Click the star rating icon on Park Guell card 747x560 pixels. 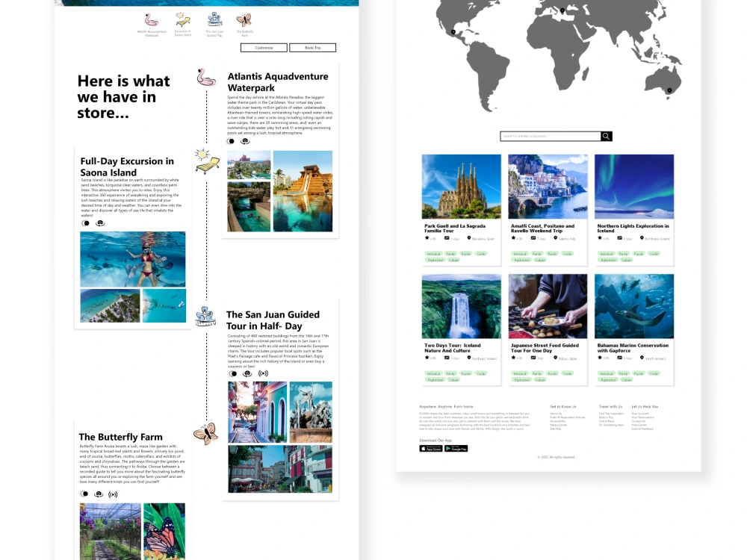(x=427, y=238)
